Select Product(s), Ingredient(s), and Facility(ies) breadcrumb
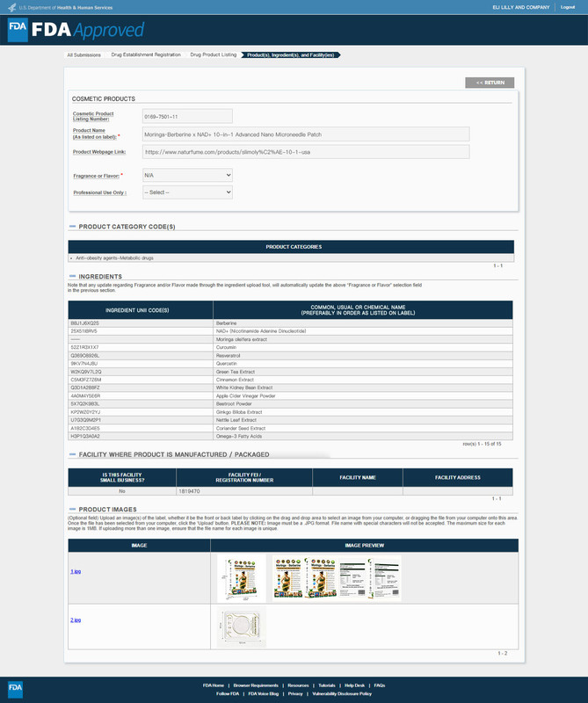588x703 pixels. point(291,54)
